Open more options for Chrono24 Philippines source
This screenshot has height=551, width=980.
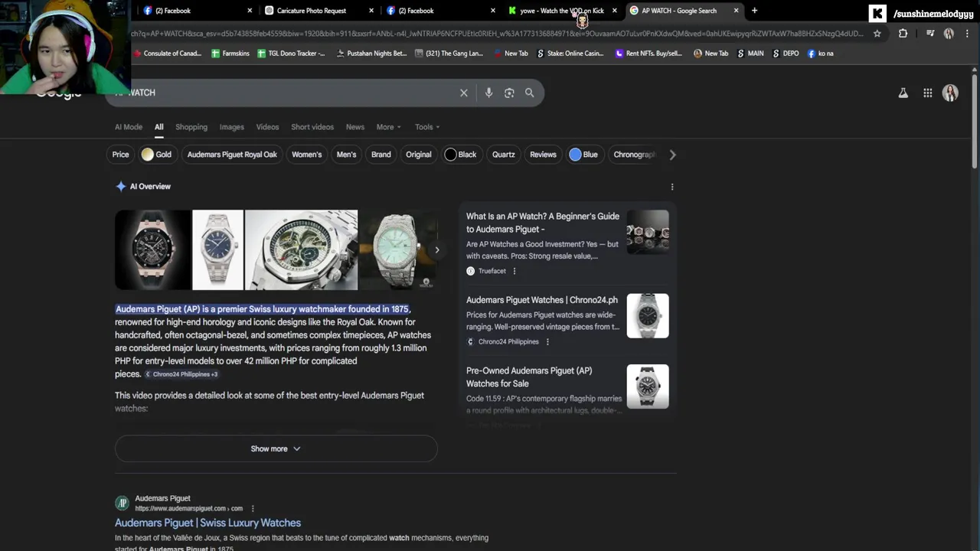547,342
